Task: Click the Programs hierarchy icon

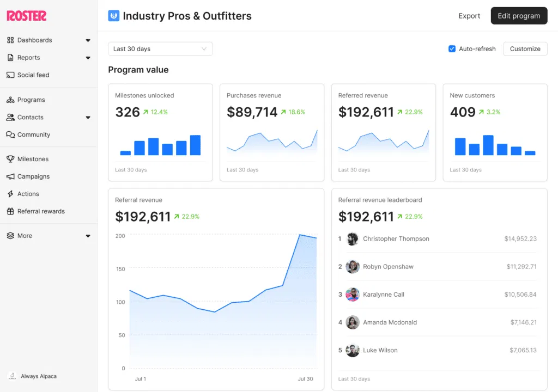Action: pyautogui.click(x=10, y=100)
